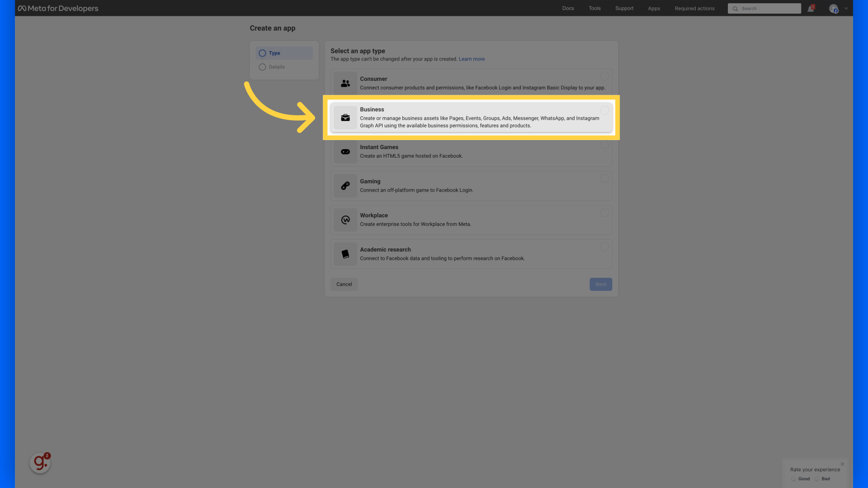Open Required actions
Image resolution: width=868 pixels, height=488 pixels.
pos(694,8)
